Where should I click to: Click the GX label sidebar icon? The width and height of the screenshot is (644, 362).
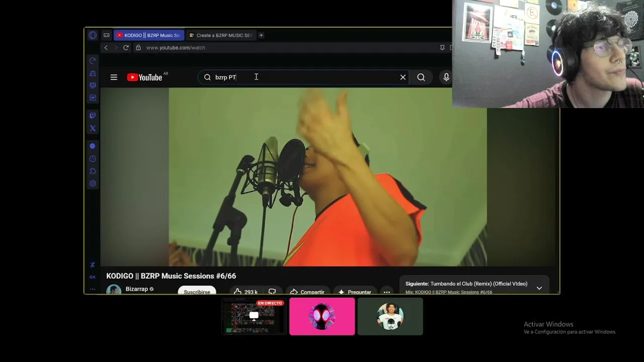pyautogui.click(x=93, y=277)
